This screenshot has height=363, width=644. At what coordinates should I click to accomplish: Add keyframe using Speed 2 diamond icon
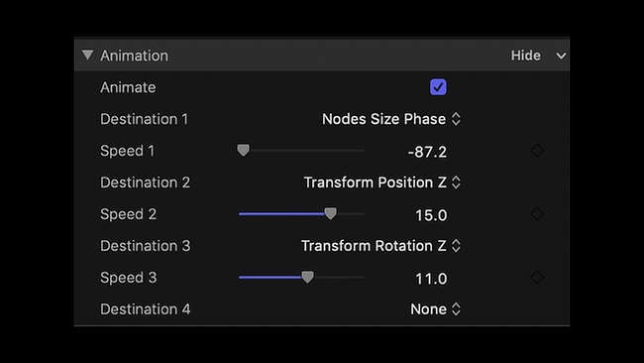pos(538,214)
